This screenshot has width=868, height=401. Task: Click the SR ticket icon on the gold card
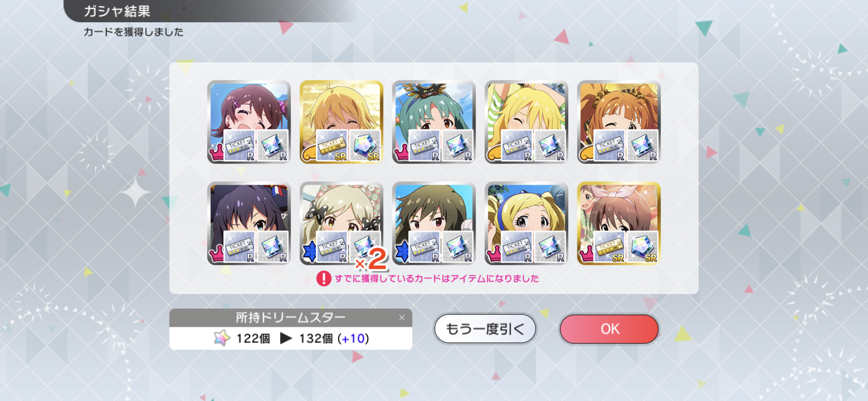pyautogui.click(x=332, y=146)
